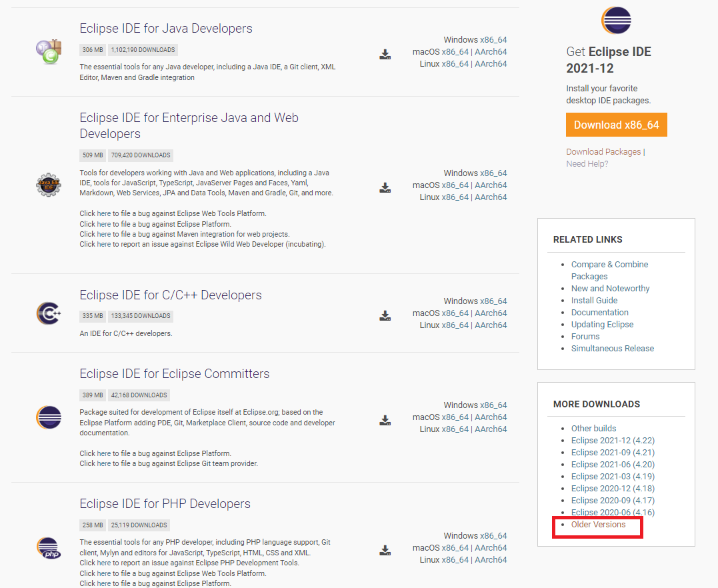Download Java Developers Linux x86_64
718x588 pixels.
point(455,63)
